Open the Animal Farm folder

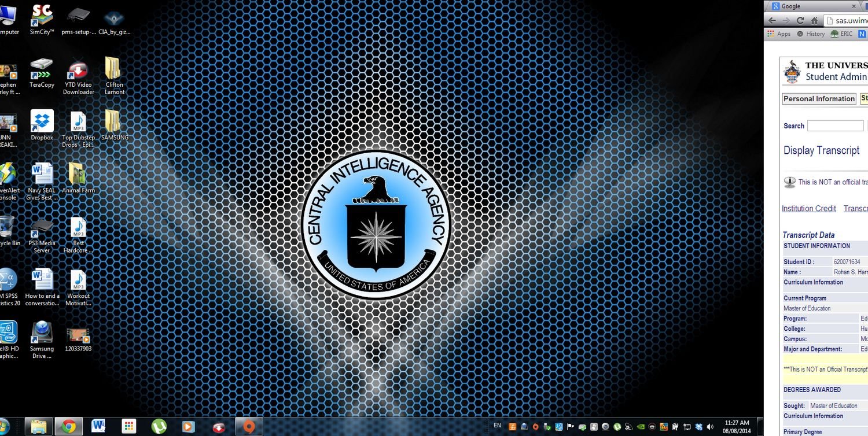pyautogui.click(x=78, y=178)
